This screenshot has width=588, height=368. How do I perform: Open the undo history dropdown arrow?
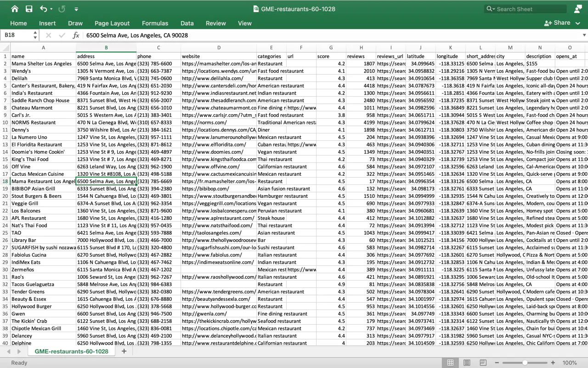tap(51, 9)
